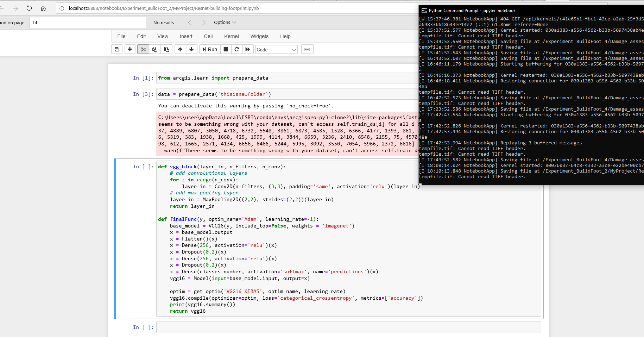Screen dimensions: 644x337
Task: Focus the find-on-page field containing 'tiff'
Action: [87, 23]
